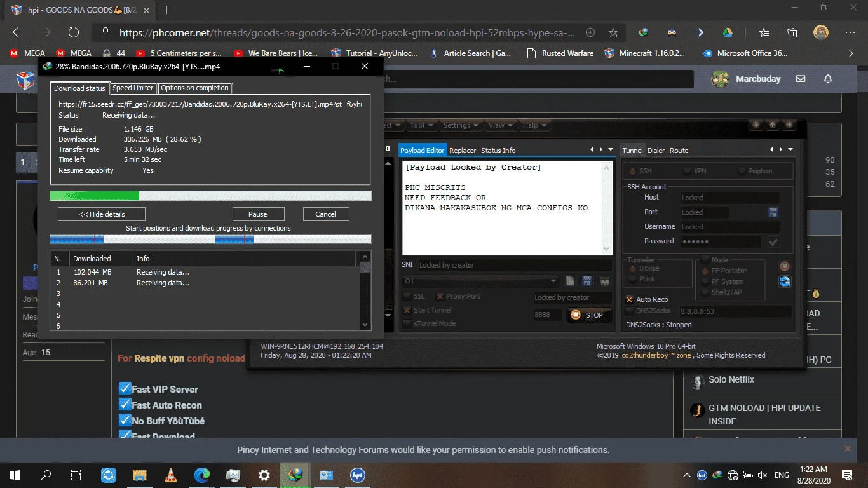Toggle the SSL checkbox
This screenshot has height=488, width=868.
[407, 296]
